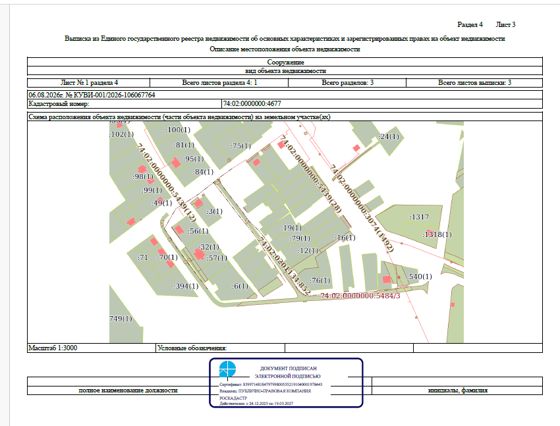Click 'Описание местоположения объекта недвижимости' subtitle

click(285, 49)
